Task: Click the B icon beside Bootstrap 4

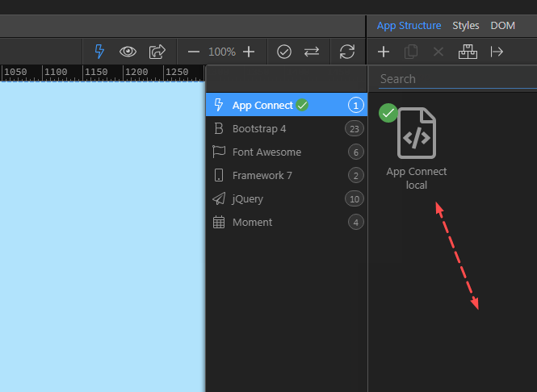Action: pyautogui.click(x=219, y=128)
